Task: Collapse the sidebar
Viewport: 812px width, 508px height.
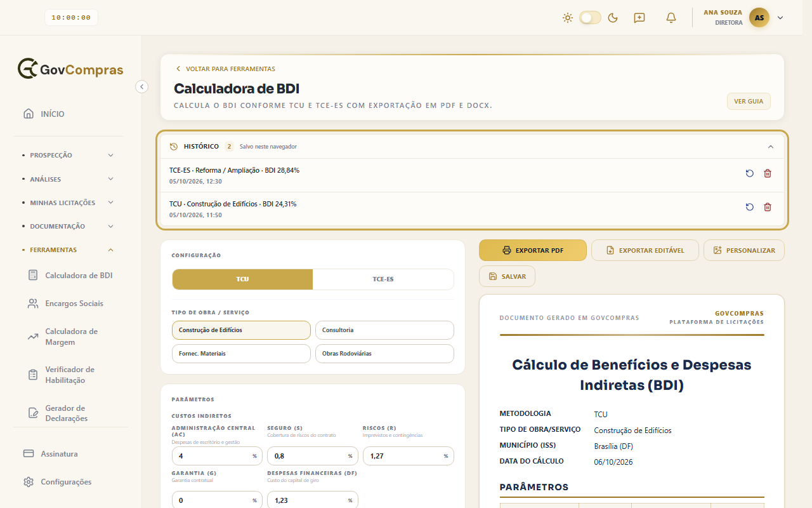Action: (142, 86)
